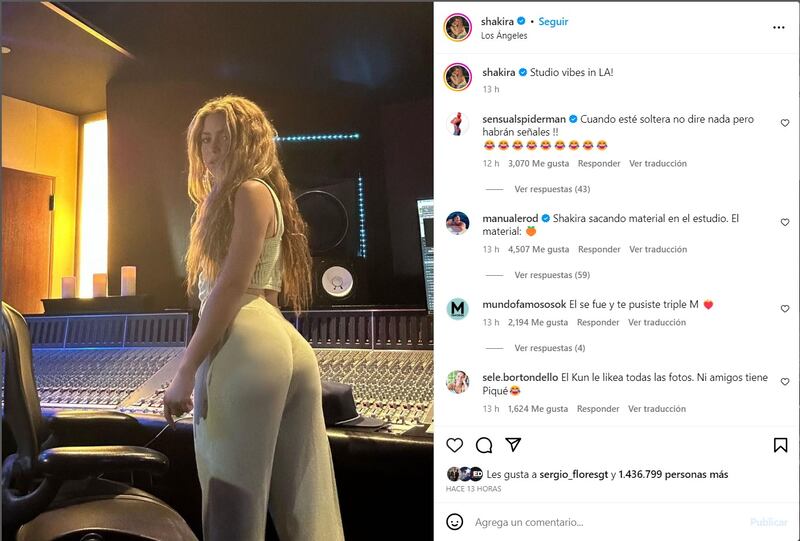Viewport: 800px width, 541px height.
Task: Expand Ver respuestas (4) replies
Action: (549, 348)
